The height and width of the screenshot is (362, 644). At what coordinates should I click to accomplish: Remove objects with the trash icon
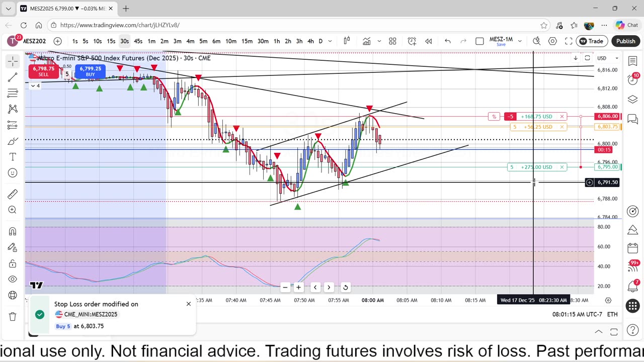point(13,316)
